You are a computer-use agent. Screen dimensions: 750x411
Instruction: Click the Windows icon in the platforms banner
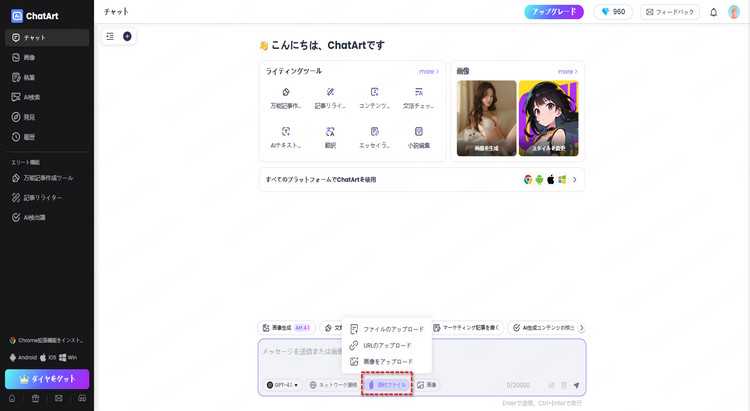(562, 180)
